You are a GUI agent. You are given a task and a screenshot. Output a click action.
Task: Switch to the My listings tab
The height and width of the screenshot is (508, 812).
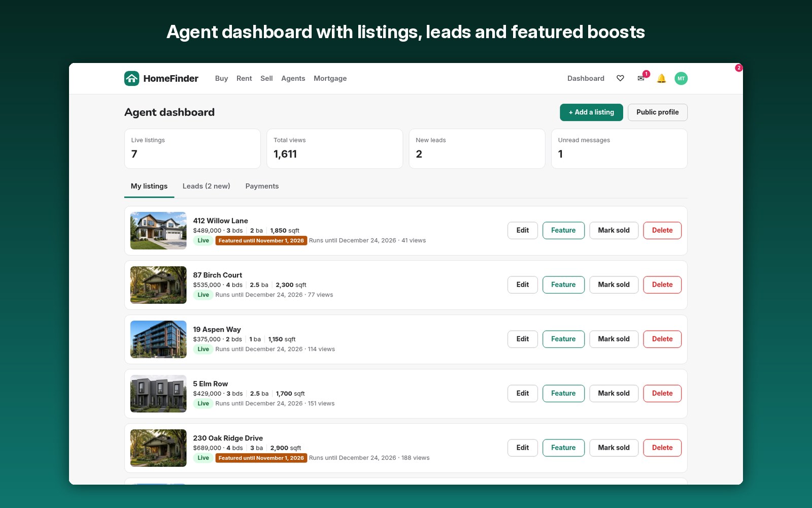pos(149,186)
